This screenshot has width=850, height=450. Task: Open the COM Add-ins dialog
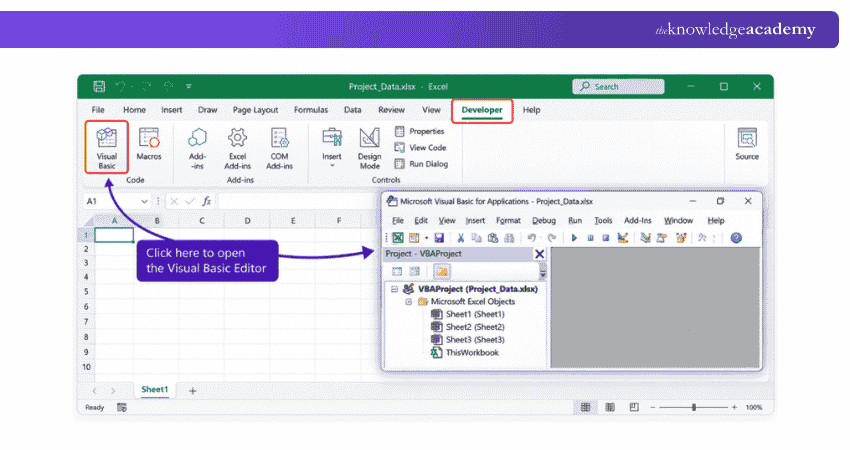pyautogui.click(x=279, y=148)
